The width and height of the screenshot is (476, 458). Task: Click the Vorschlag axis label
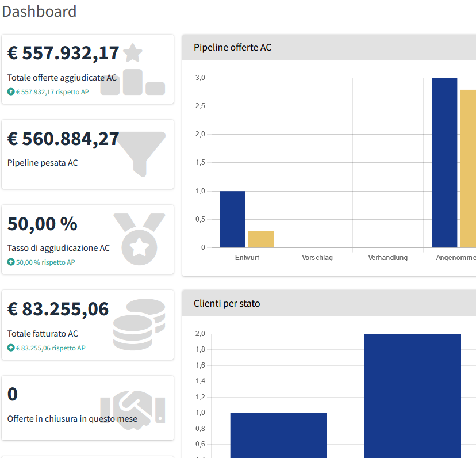tap(317, 258)
